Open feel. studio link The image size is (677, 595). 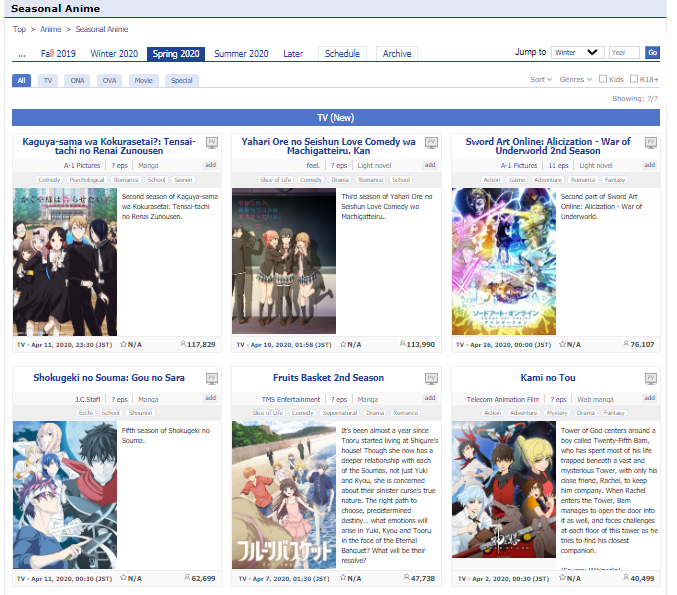[x=313, y=165]
